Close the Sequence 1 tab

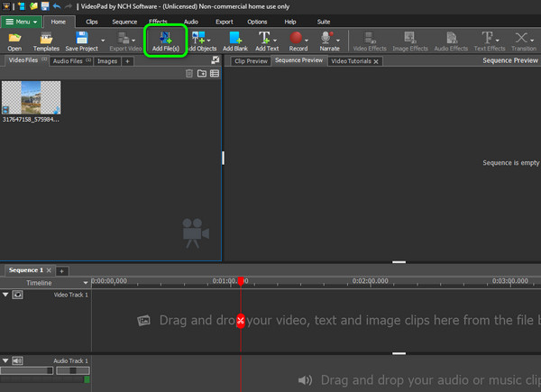pos(49,270)
